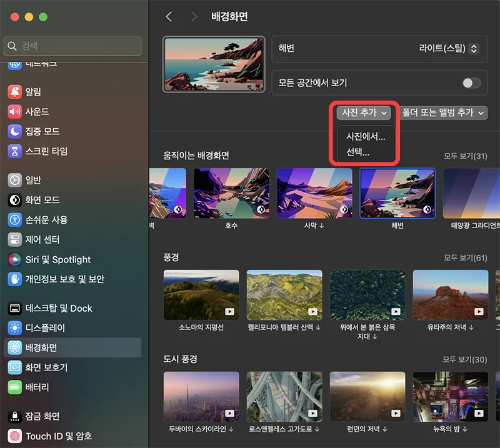Click download arrow next to 런던의 저녁
The width and height of the screenshot is (500, 448).
(x=385, y=429)
